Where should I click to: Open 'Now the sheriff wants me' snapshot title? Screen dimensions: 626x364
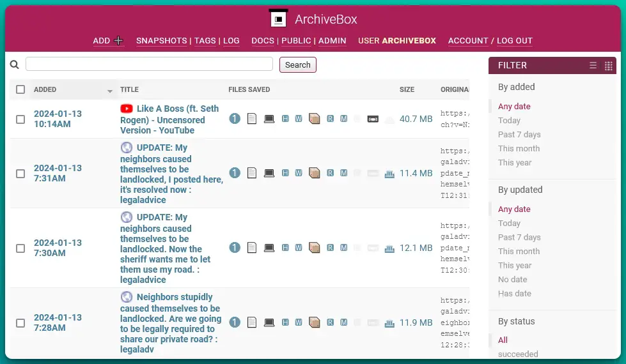[x=165, y=248]
